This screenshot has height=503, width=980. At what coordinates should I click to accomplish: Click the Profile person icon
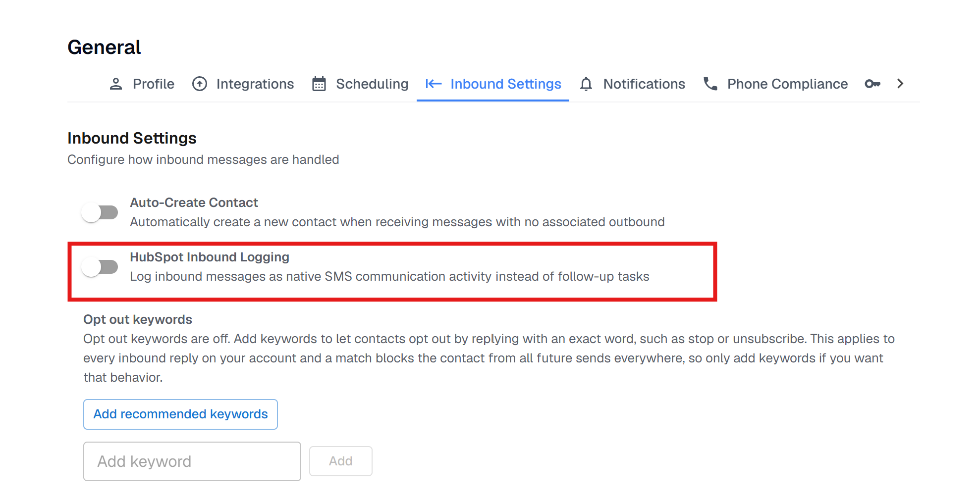point(116,84)
